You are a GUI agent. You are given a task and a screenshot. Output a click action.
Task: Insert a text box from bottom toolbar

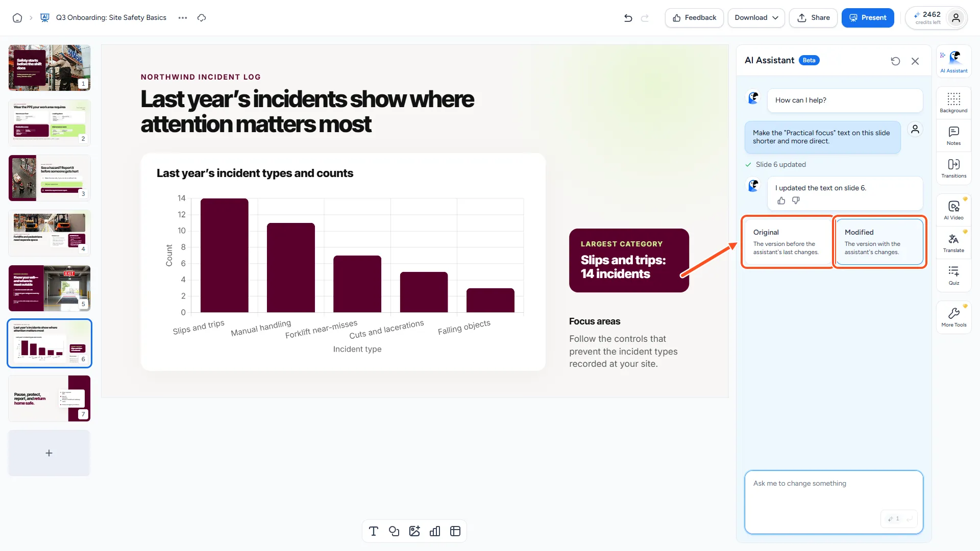coord(374,531)
